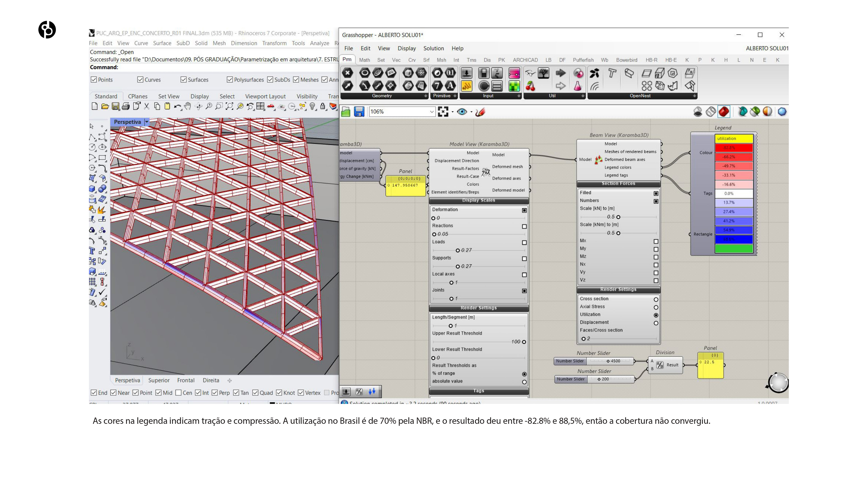Screen dimensions: 868x488
Task: Click the sketch markup pen icon
Action: click(480, 112)
